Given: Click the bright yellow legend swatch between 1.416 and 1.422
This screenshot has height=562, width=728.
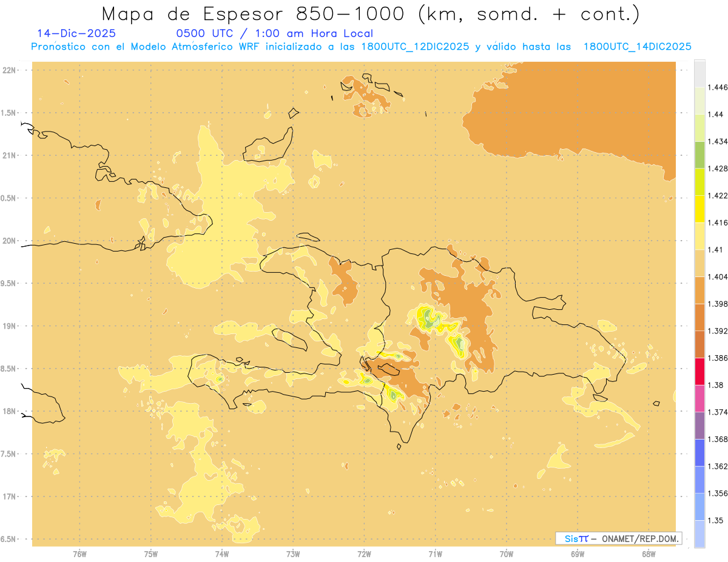Looking at the screenshot, I should tap(699, 209).
